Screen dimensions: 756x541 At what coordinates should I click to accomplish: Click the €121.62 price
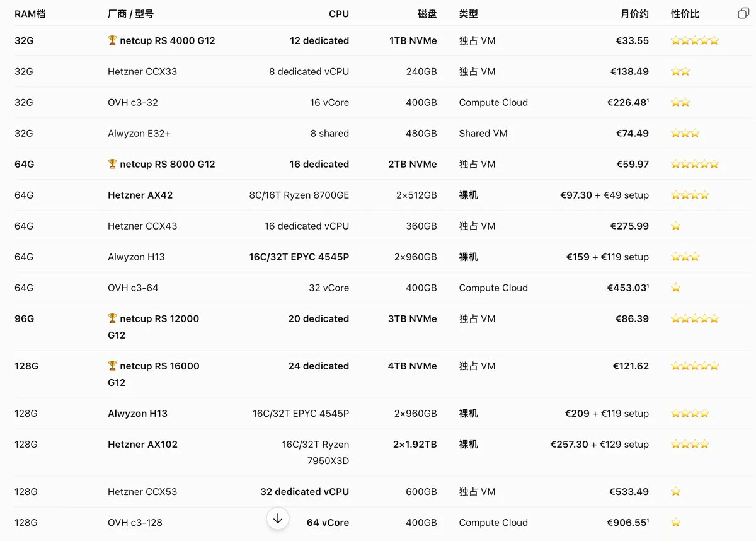[x=631, y=366]
